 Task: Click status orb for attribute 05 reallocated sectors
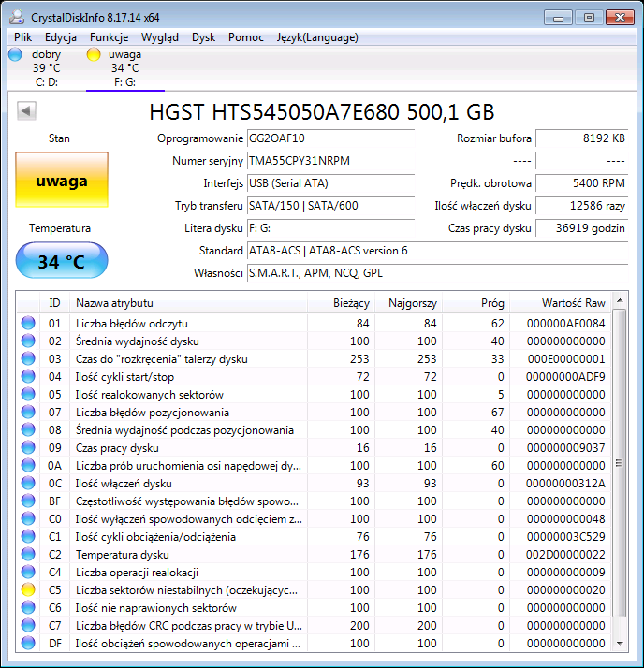[28, 394]
